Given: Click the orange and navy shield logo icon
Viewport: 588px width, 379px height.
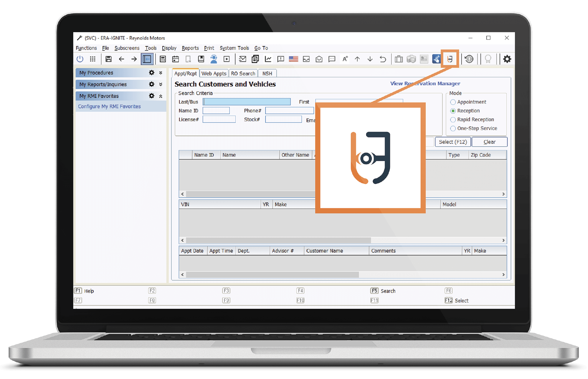Looking at the screenshot, I should [x=450, y=59].
